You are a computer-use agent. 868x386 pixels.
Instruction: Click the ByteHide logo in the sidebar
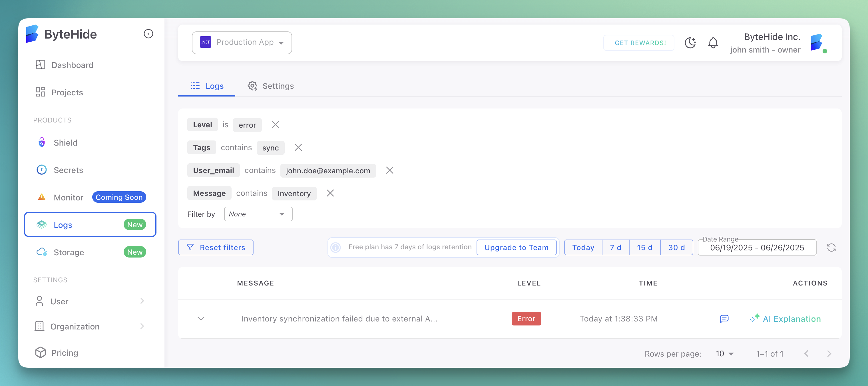pyautogui.click(x=32, y=34)
